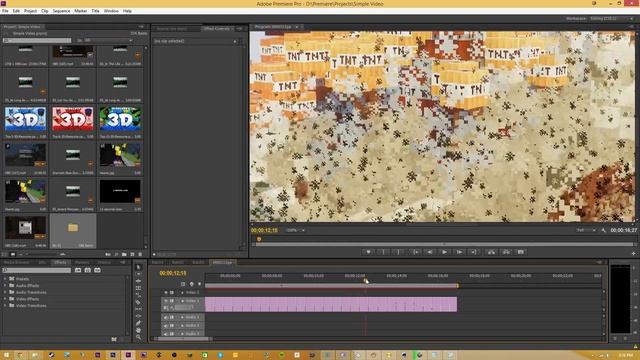Viewport: 640px width, 360px height.
Task: Expand the Audio 1 track header
Action: pyautogui.click(x=182, y=317)
